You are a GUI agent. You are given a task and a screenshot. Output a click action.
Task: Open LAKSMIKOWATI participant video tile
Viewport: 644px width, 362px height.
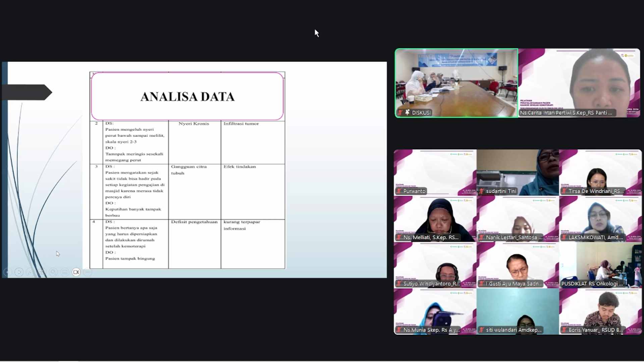(x=600, y=219)
